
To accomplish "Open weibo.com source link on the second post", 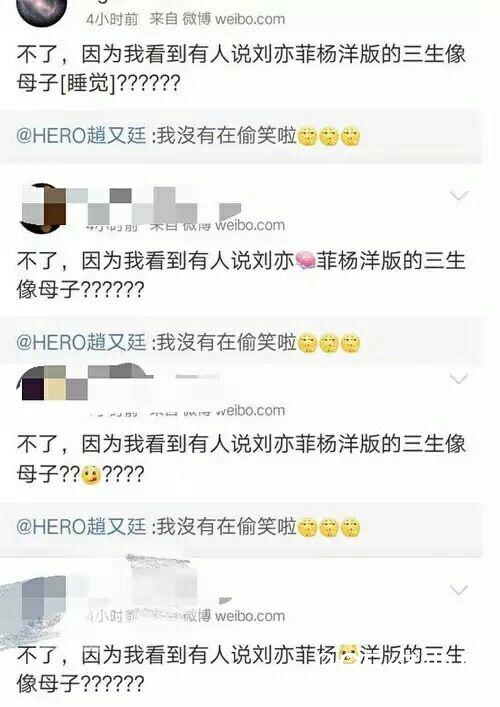I will 250,225.
